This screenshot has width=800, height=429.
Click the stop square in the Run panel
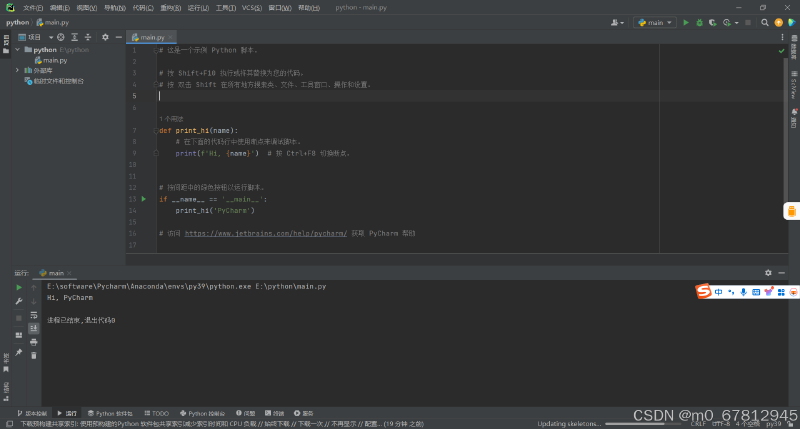pyautogui.click(x=19, y=318)
